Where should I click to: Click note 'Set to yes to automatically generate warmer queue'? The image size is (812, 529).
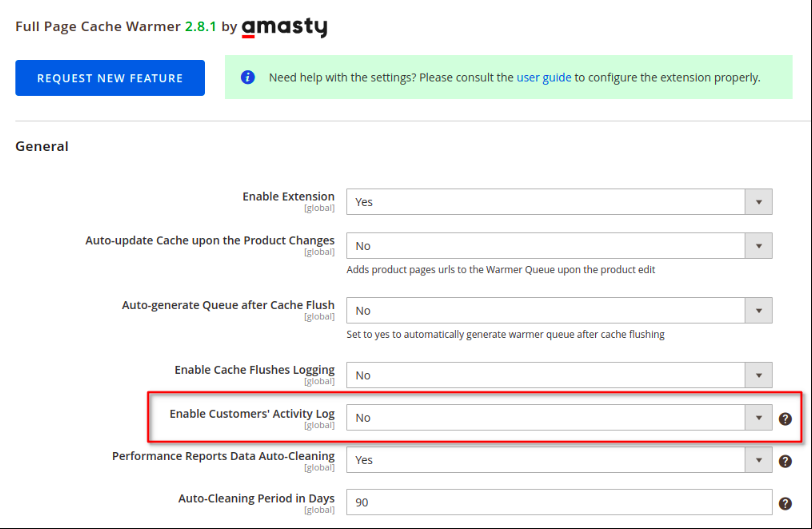coord(505,334)
